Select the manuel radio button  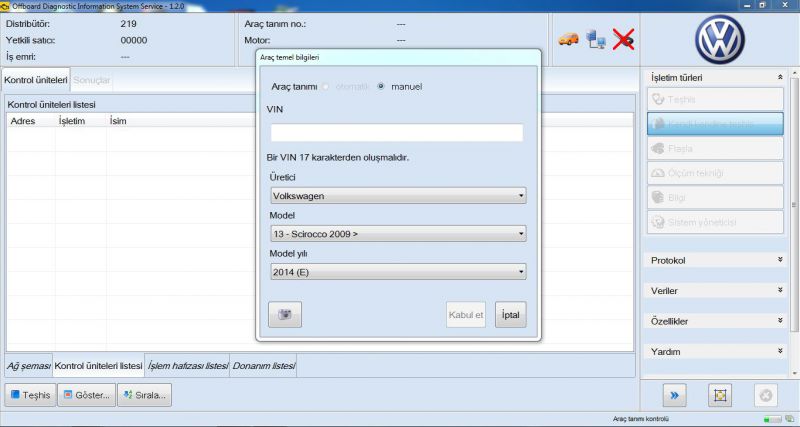point(381,87)
